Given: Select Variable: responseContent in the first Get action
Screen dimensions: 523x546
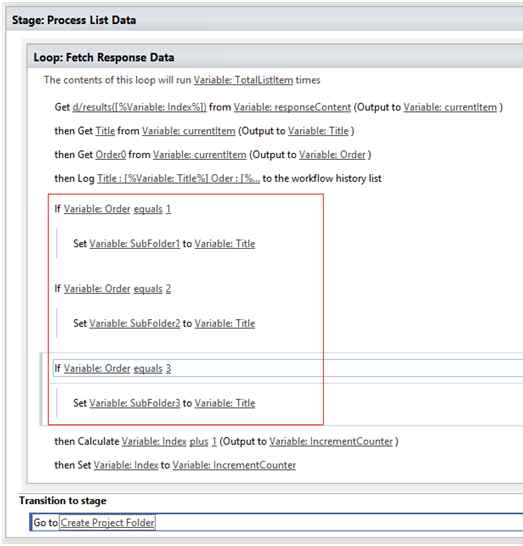Looking at the screenshot, I should click(x=292, y=107).
